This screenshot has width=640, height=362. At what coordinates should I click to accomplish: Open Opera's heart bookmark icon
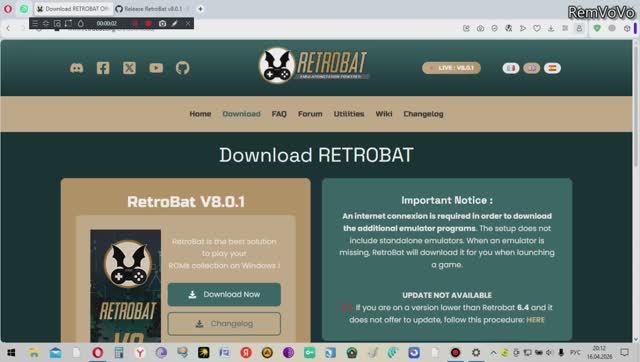click(537, 28)
